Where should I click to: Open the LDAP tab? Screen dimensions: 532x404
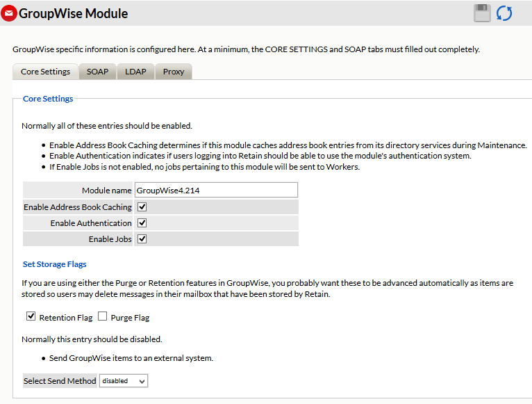point(135,72)
